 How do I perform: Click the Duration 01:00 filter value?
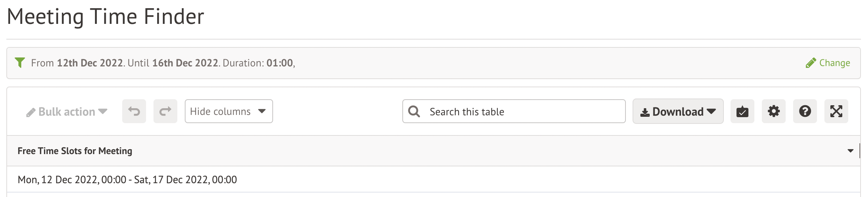(x=279, y=63)
